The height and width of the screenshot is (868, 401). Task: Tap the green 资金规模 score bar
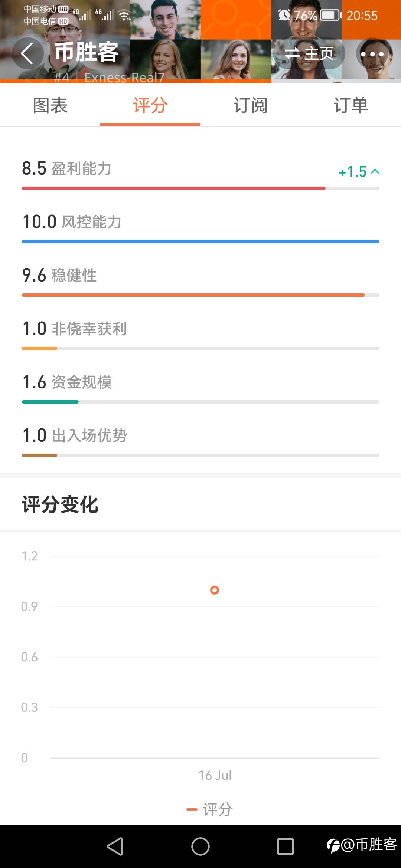tap(50, 402)
